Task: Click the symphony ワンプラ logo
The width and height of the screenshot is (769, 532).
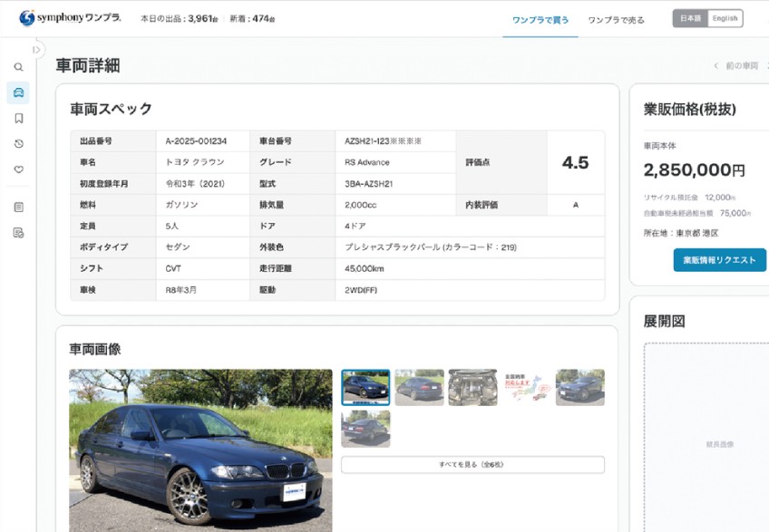Action: [x=70, y=18]
